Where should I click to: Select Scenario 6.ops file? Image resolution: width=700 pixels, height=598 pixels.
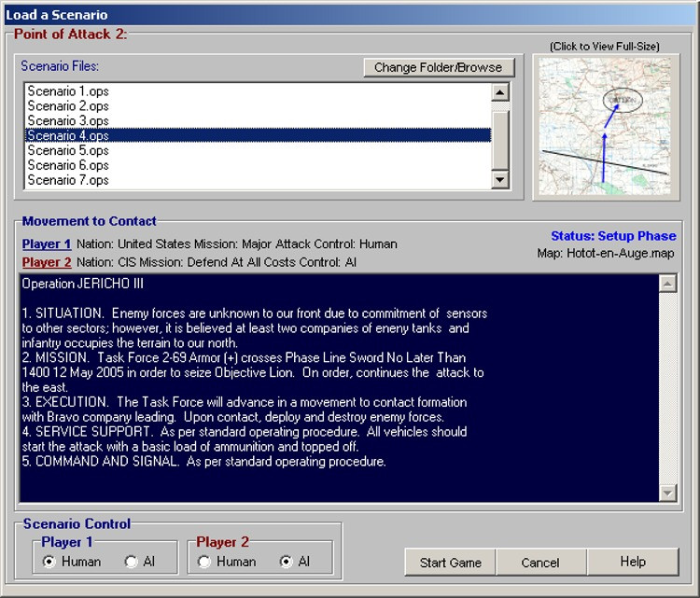68,165
